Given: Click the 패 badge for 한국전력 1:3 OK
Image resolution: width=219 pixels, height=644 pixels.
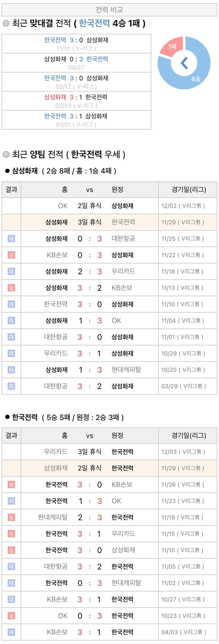Looking at the screenshot, I should click(x=11, y=501).
